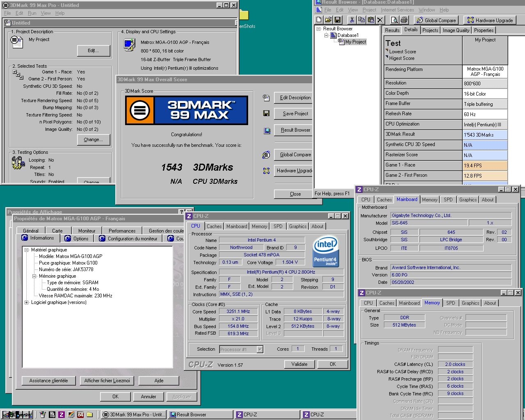This screenshot has height=420, width=525.
Task: Open the Processor #1 selection dropdown in CPU-Z
Action: [x=260, y=349]
